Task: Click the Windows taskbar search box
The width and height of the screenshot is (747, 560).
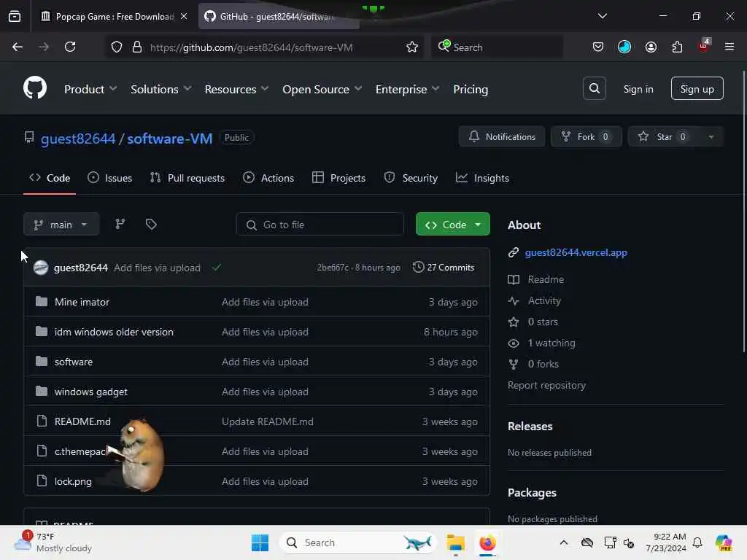Action: [x=357, y=542]
